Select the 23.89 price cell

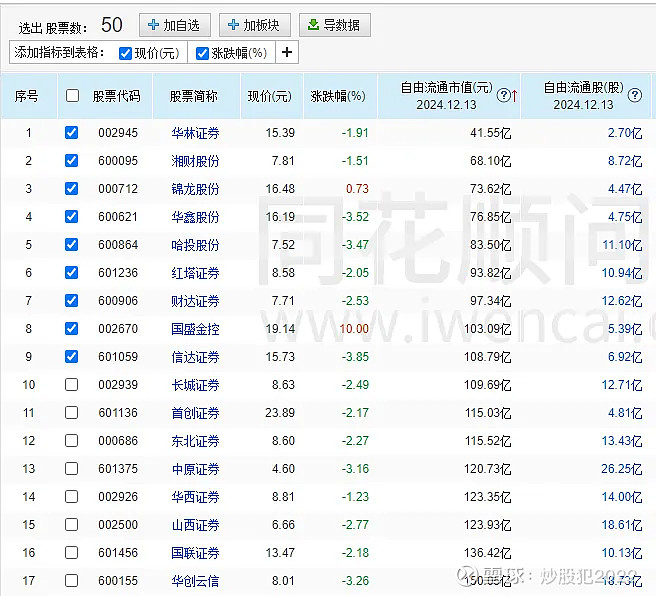click(280, 413)
